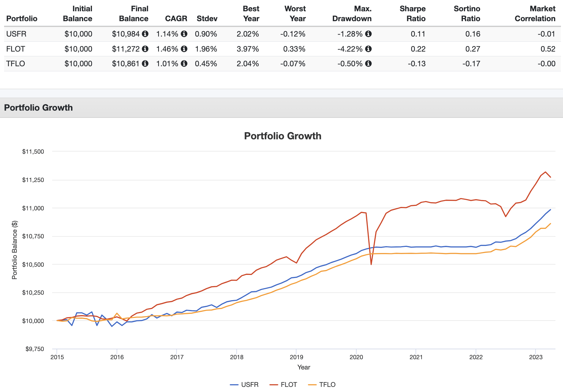The image size is (563, 392).
Task: Select the Market Correlation column header
Action: point(535,14)
